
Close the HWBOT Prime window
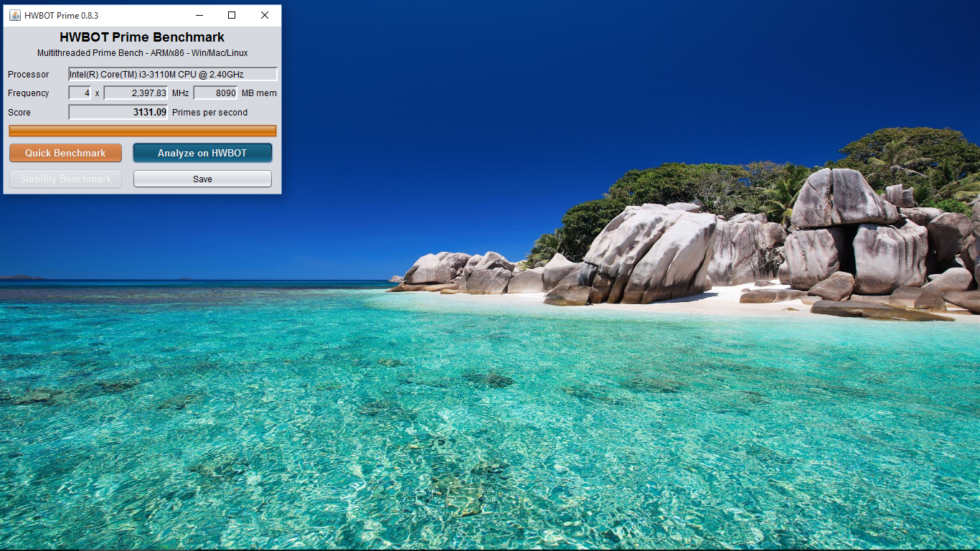265,15
